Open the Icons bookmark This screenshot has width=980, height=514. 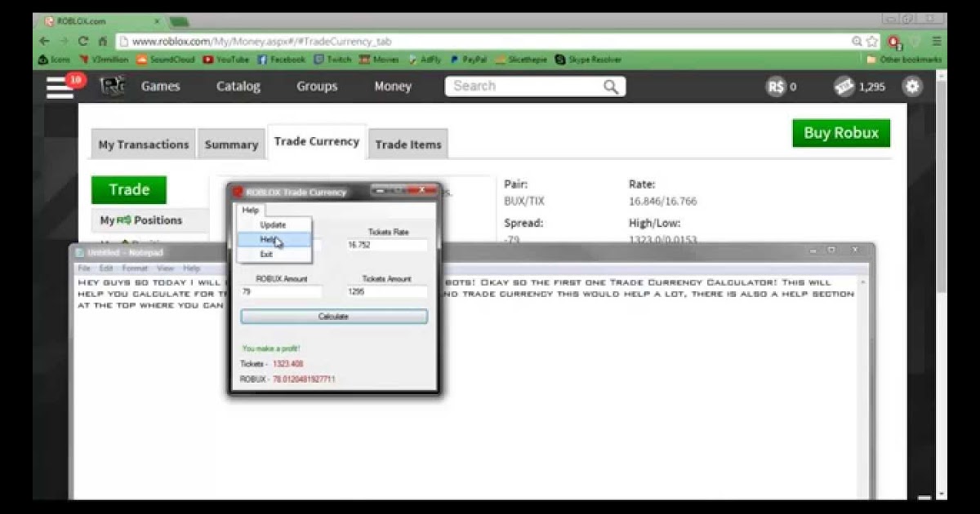point(55,60)
